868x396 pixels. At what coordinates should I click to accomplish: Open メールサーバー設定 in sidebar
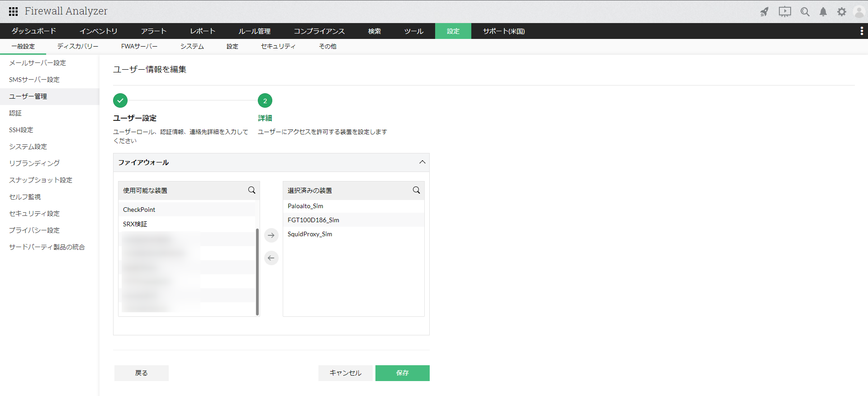50,63
